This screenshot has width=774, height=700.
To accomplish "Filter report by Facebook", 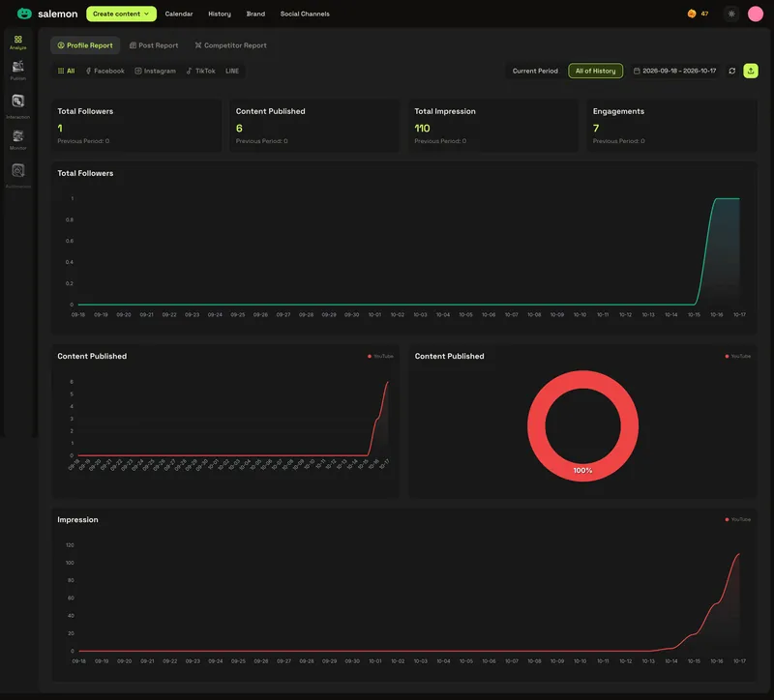I will coord(105,71).
